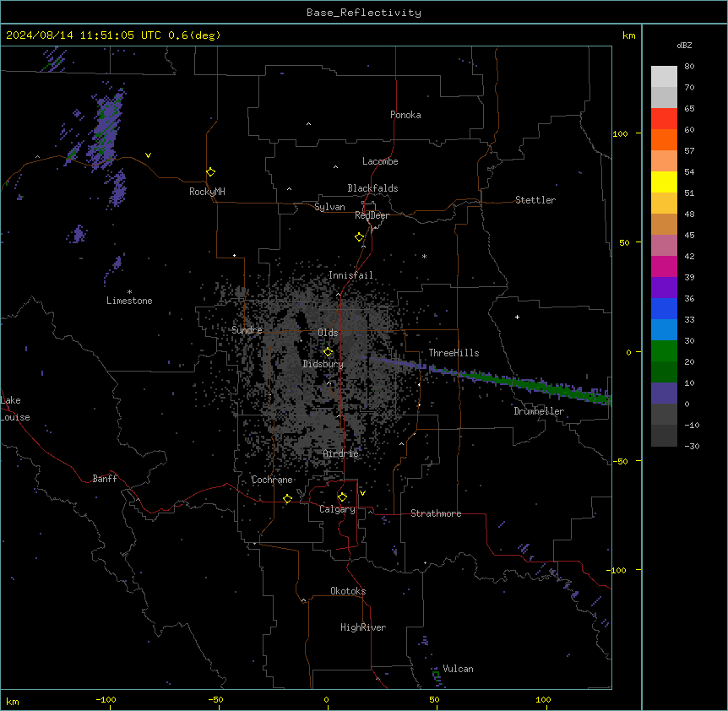Click the Strathmore label

[x=436, y=513]
